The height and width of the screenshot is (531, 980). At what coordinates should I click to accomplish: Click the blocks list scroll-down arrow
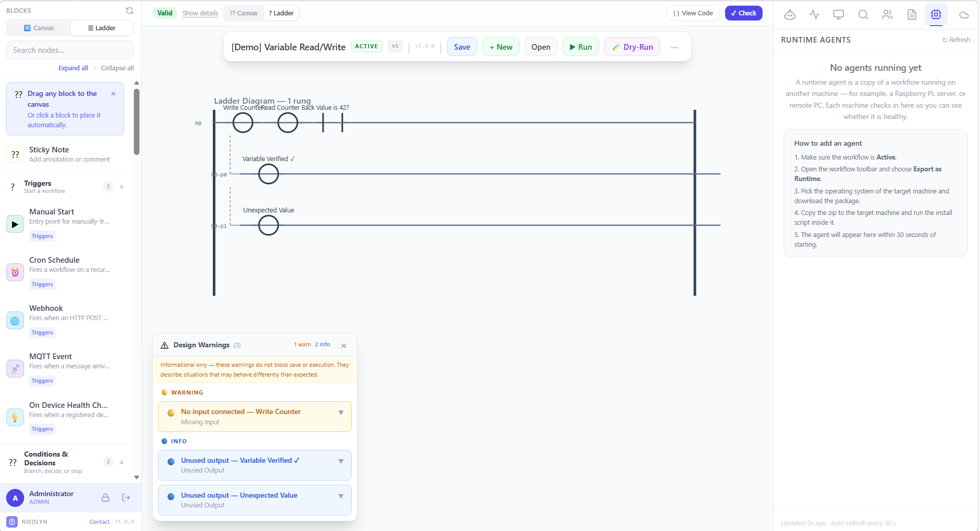[136, 477]
